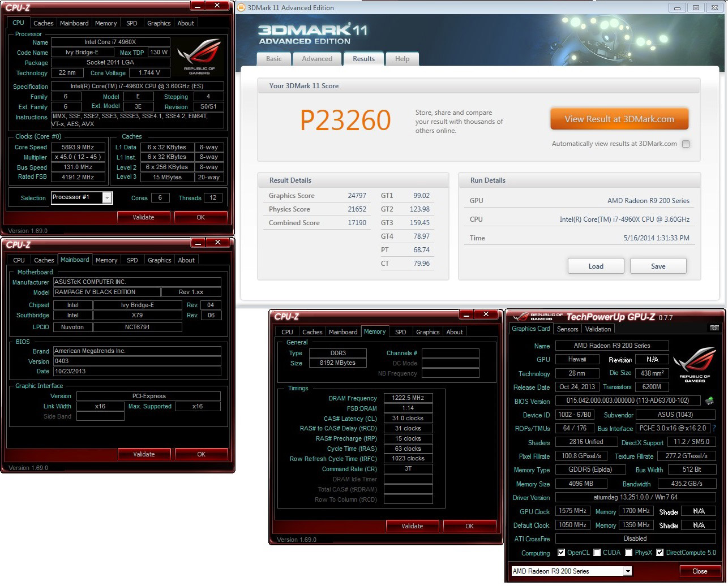Select About tab in the CPU-Z Memory window
The height and width of the screenshot is (586, 728).
click(455, 332)
